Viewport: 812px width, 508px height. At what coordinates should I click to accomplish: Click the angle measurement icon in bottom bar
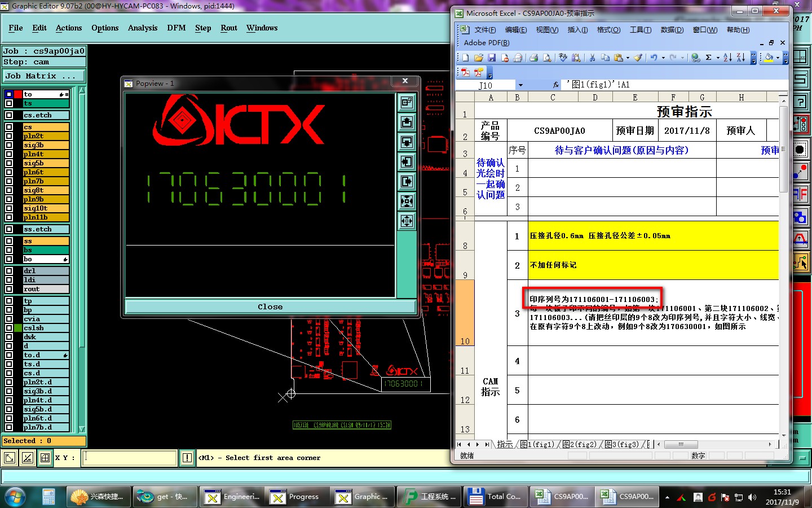(x=27, y=458)
